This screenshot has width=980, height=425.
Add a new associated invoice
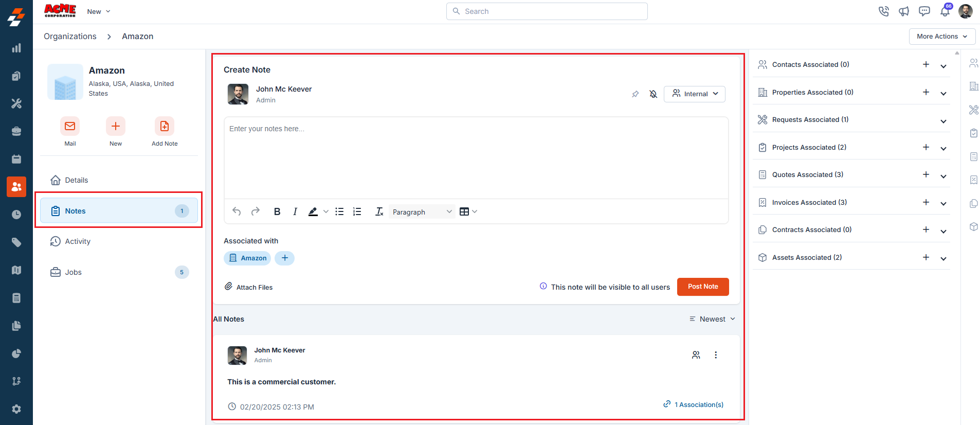(x=926, y=202)
